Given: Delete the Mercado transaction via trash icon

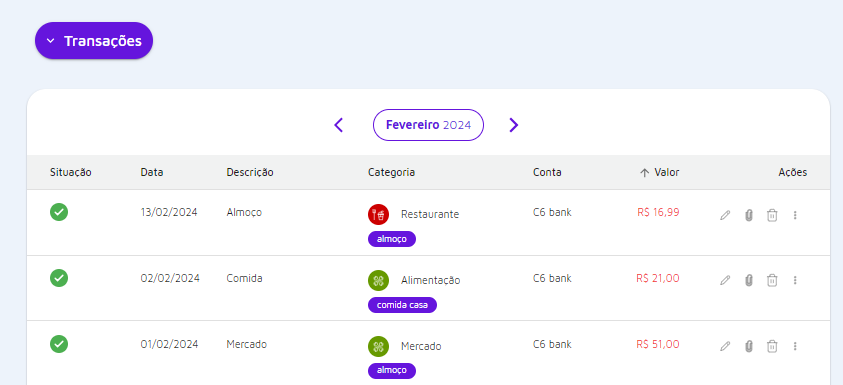Looking at the screenshot, I should point(772,346).
